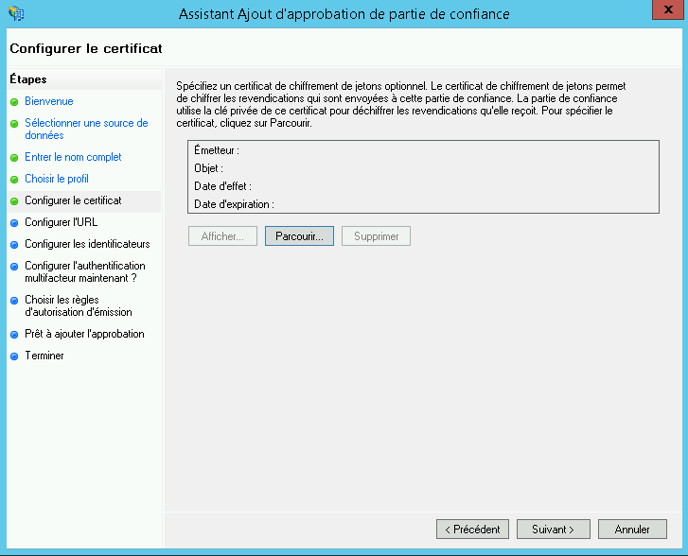This screenshot has height=556, width=688.
Task: Continue with the Suivant button
Action: click(x=553, y=529)
